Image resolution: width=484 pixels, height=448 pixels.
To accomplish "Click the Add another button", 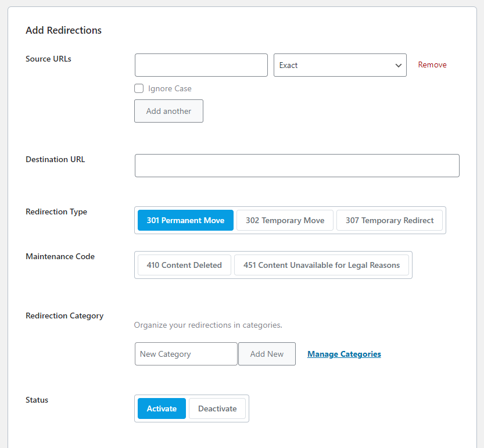I will [168, 111].
